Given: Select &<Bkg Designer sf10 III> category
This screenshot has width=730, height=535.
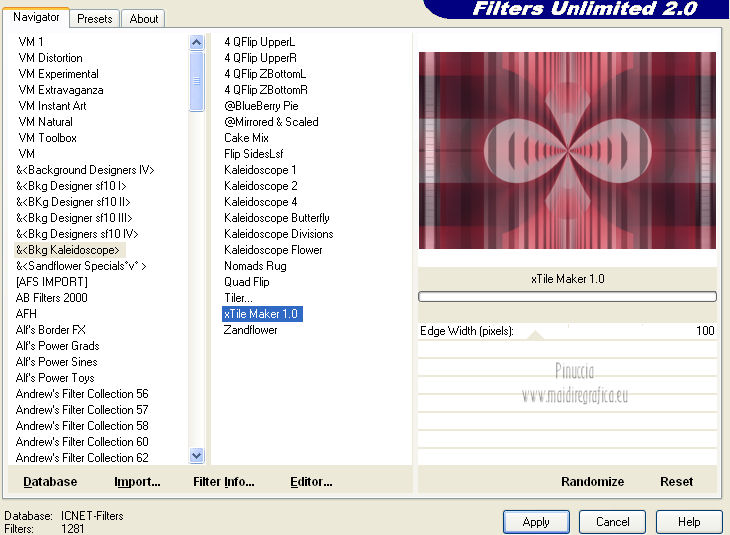Looking at the screenshot, I should [x=74, y=217].
